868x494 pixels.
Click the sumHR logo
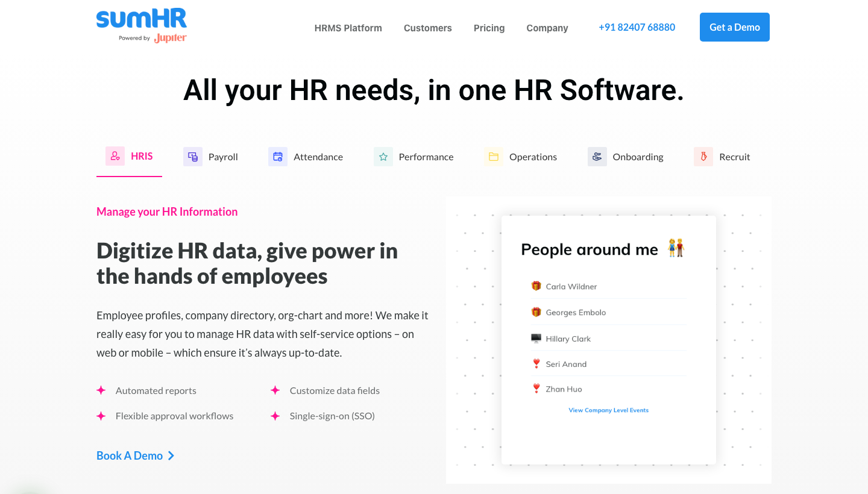pyautogui.click(x=142, y=19)
